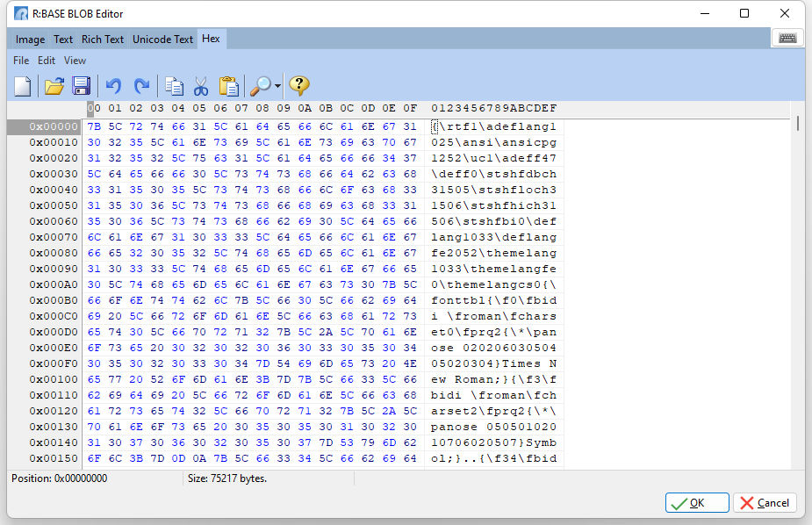Paste from clipboard with the Paste icon
This screenshot has height=525, width=812.
(x=228, y=86)
